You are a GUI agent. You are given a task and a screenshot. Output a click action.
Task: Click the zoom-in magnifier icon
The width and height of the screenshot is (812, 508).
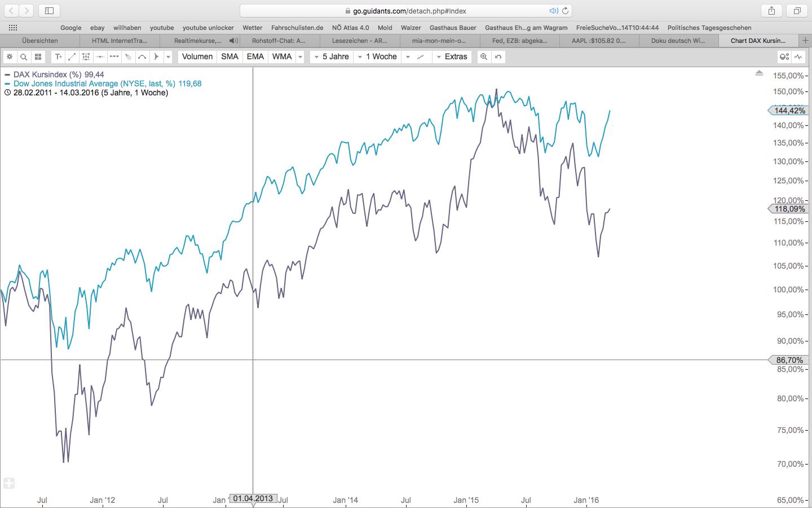484,56
